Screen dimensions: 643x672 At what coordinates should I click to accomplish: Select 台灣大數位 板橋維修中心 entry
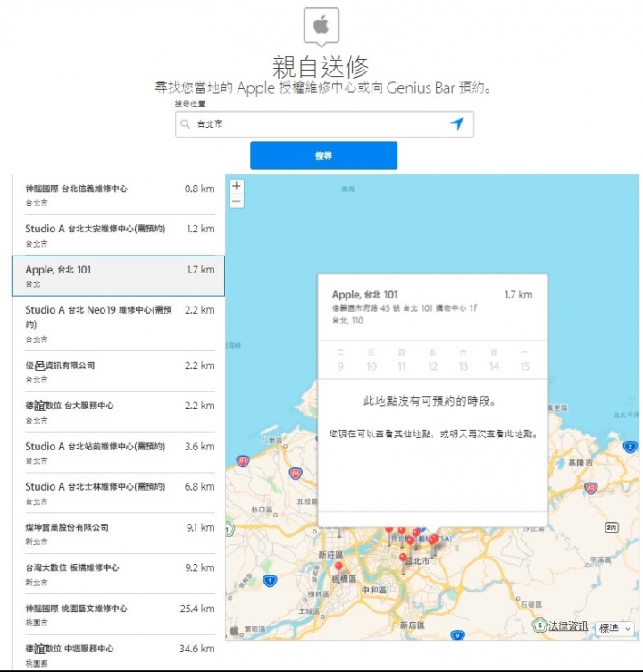[x=120, y=574]
